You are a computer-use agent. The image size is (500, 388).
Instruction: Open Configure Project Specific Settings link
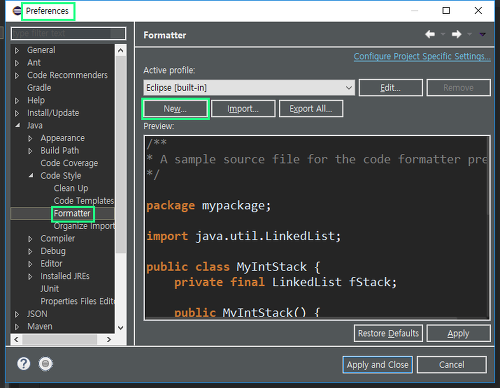click(422, 56)
